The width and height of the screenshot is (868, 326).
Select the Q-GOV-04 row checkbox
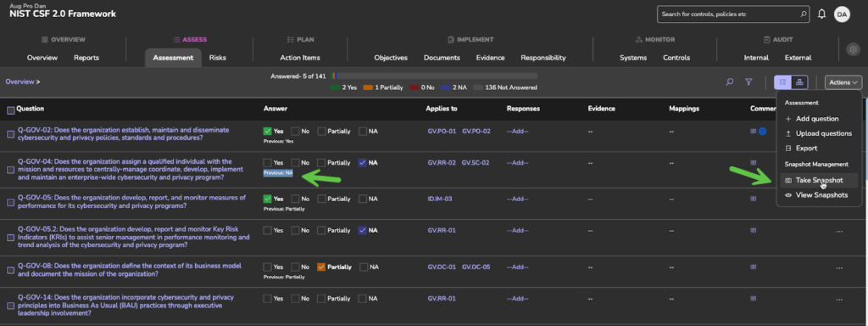click(10, 170)
